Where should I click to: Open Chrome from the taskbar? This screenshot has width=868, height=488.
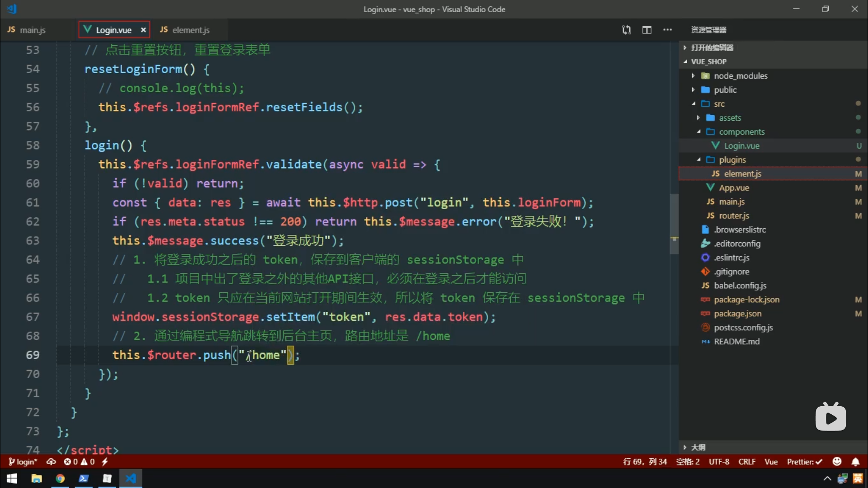pos(60,479)
